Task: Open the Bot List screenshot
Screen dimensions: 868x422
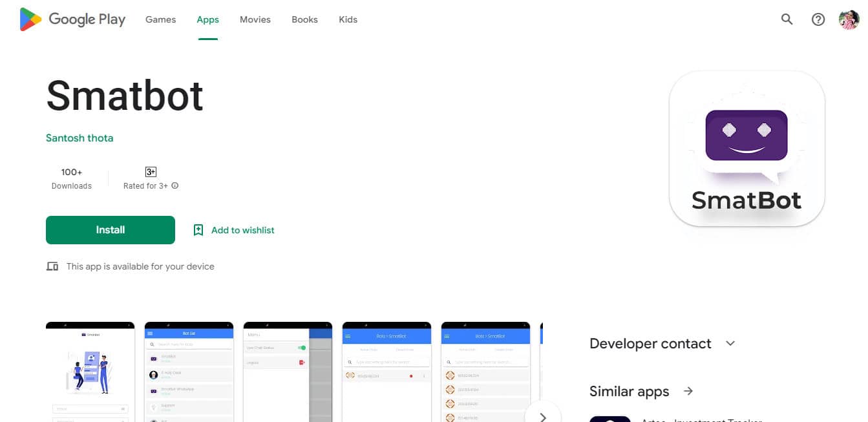Action: (x=189, y=372)
